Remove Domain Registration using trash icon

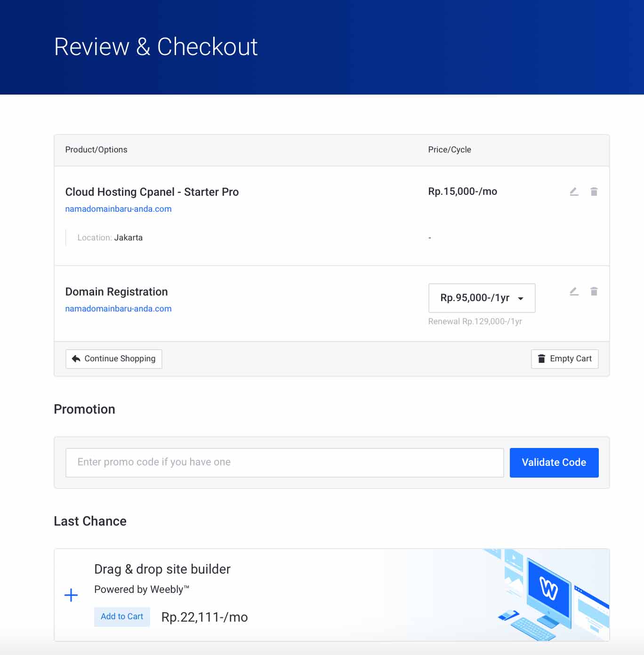594,291
